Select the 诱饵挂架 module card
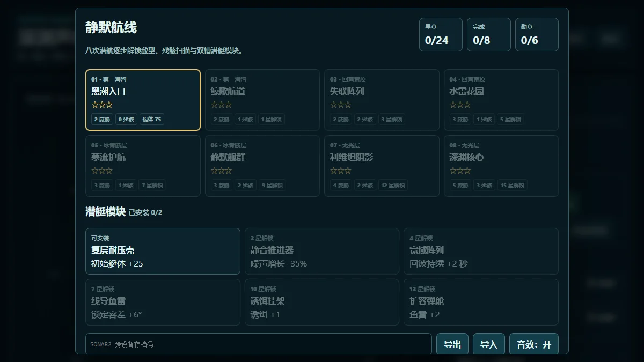The image size is (644, 362). click(x=322, y=302)
